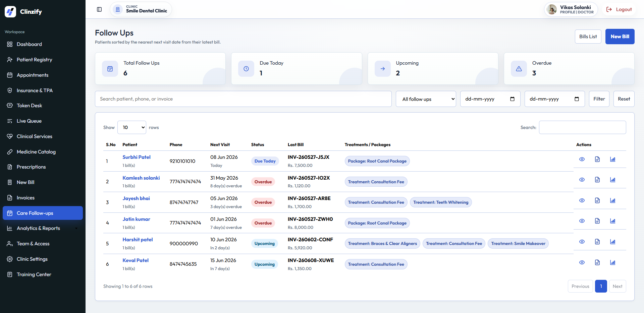View details for Keval Patel row
Image resolution: width=644 pixels, height=313 pixels.
coord(582,262)
